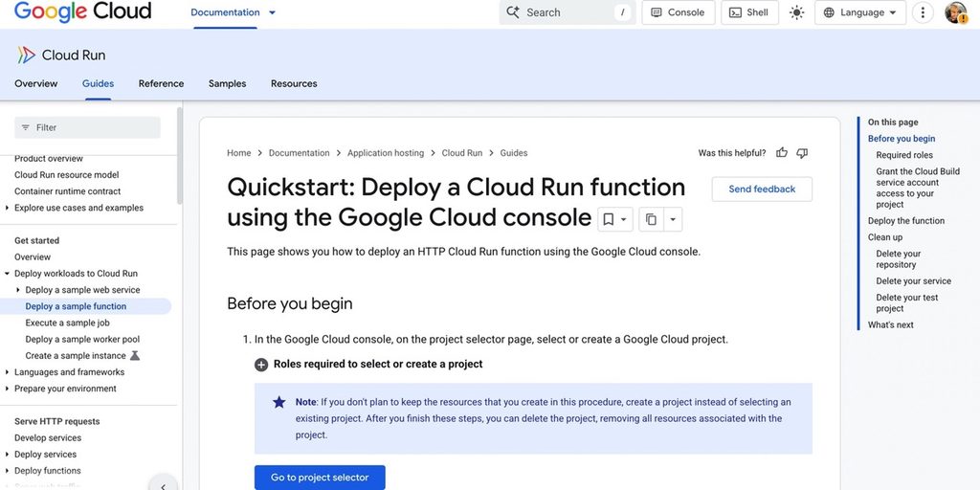Open Container runtime contract page
The image size is (980, 490).
tap(68, 191)
